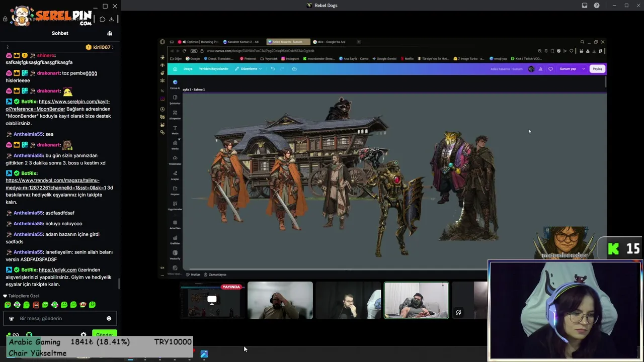
Task: Open the emoji picker in the message box
Action: click(x=109, y=318)
